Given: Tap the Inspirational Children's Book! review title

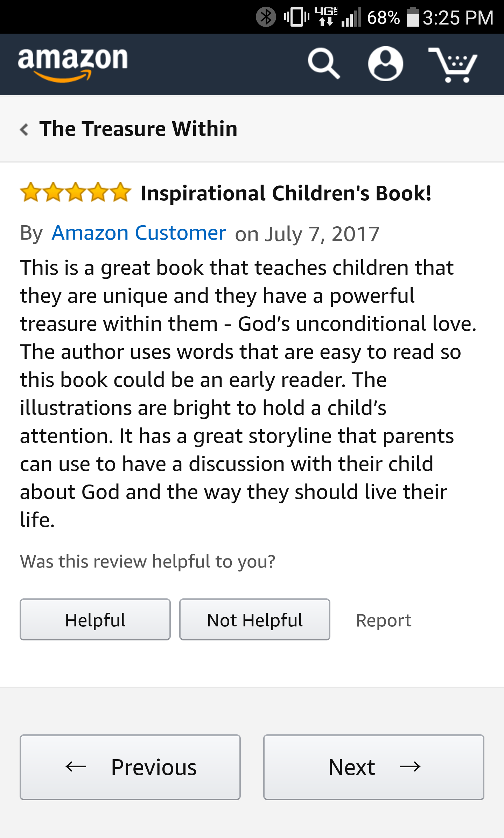Looking at the screenshot, I should pos(286,193).
